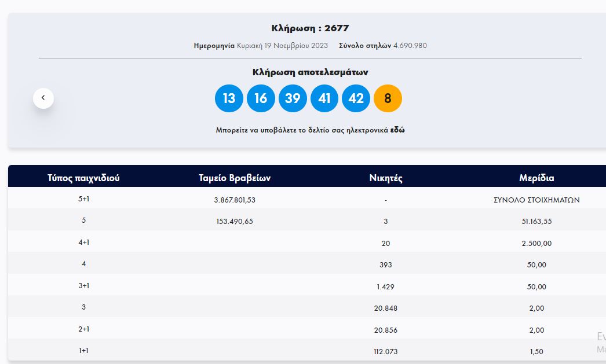Go to previous draw with left chevron

tap(43, 98)
